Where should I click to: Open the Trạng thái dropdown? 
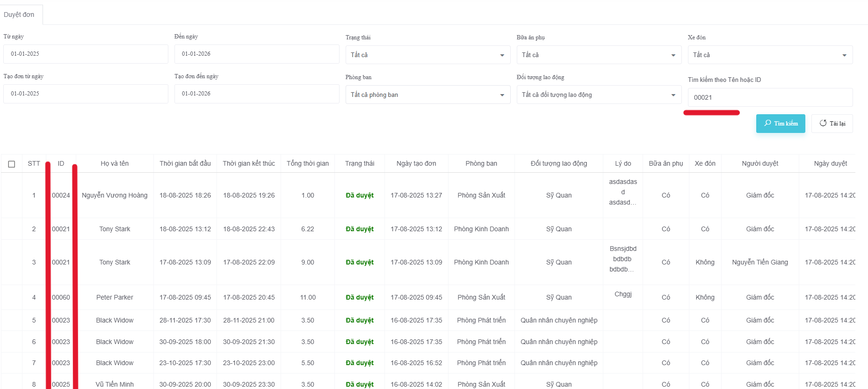coord(427,55)
